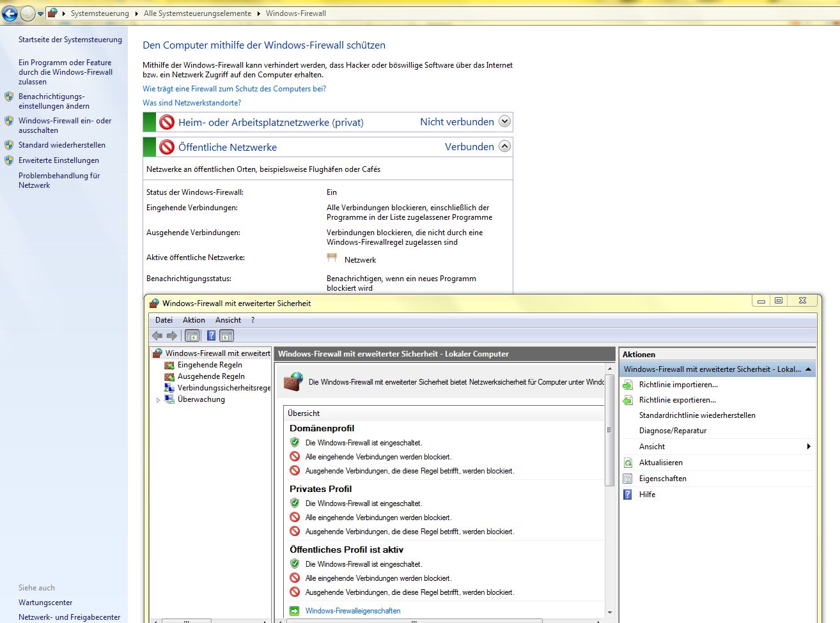Click Aktualisieren refresh action
840x623 pixels.
click(661, 463)
